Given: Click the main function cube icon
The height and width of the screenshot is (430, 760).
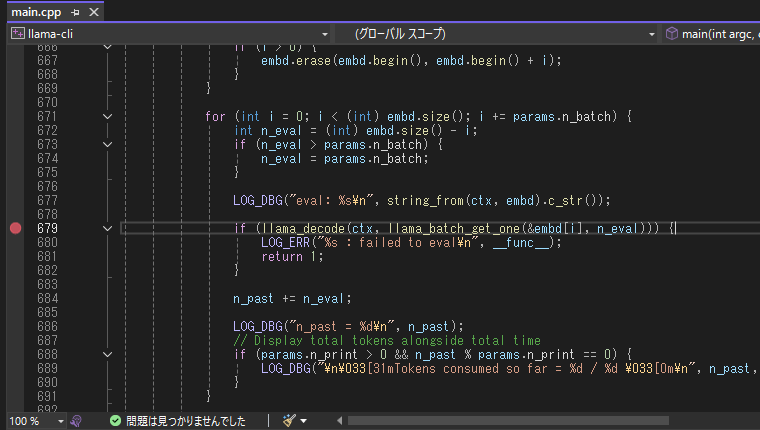Looking at the screenshot, I should click(671, 33).
